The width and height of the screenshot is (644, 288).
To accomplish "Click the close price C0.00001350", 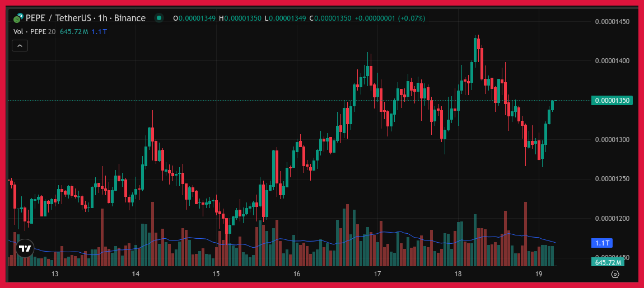I will [330, 18].
